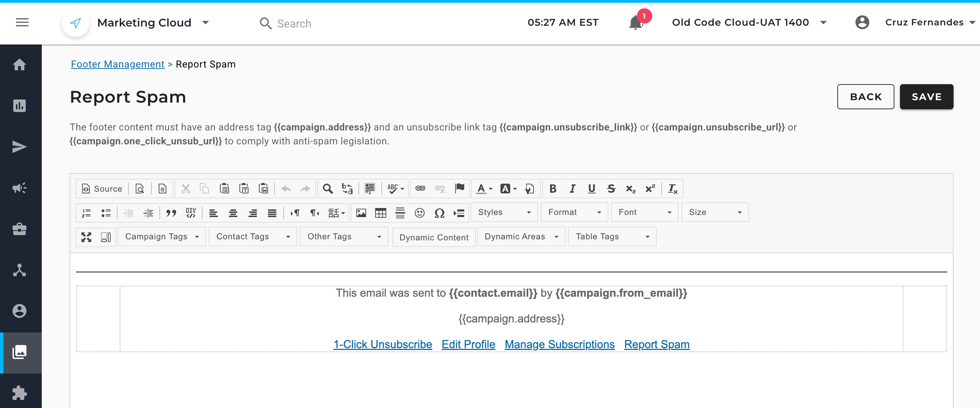
Task: Select the Insert Table icon
Action: pos(381,213)
